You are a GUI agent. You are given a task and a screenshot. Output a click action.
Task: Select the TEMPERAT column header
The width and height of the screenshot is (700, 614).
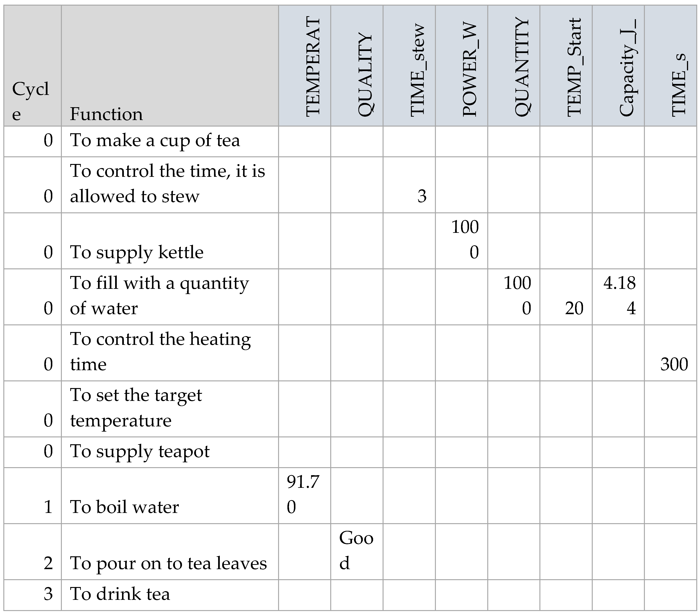(x=312, y=67)
